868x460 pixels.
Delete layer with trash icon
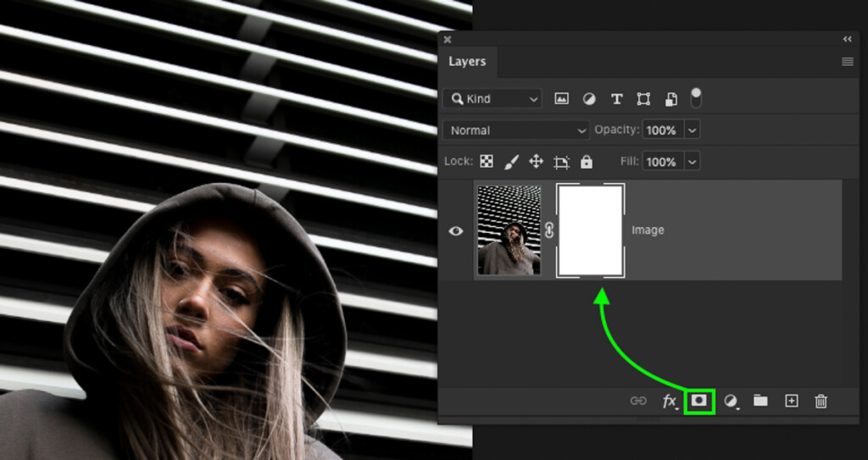pyautogui.click(x=821, y=401)
